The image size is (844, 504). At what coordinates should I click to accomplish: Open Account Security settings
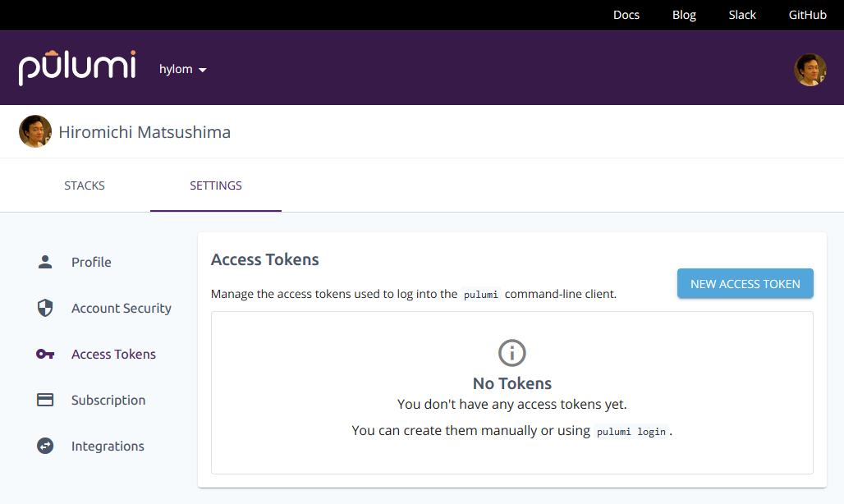point(122,308)
